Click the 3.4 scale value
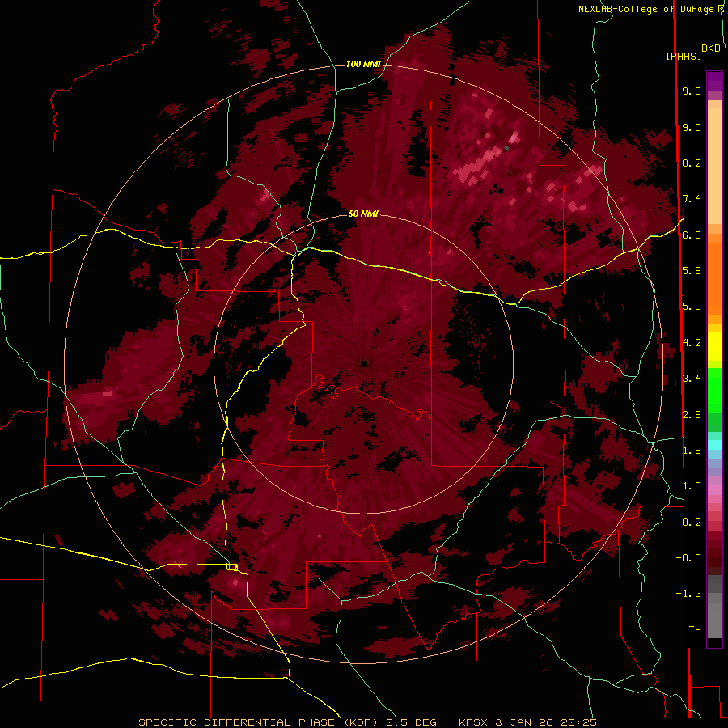Image resolution: width=728 pixels, height=728 pixels. coord(692,378)
